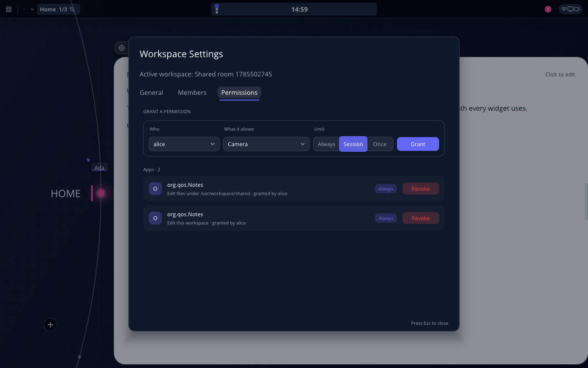Open the Who dropdown showing alice
The height and width of the screenshot is (368, 588).
tap(184, 144)
